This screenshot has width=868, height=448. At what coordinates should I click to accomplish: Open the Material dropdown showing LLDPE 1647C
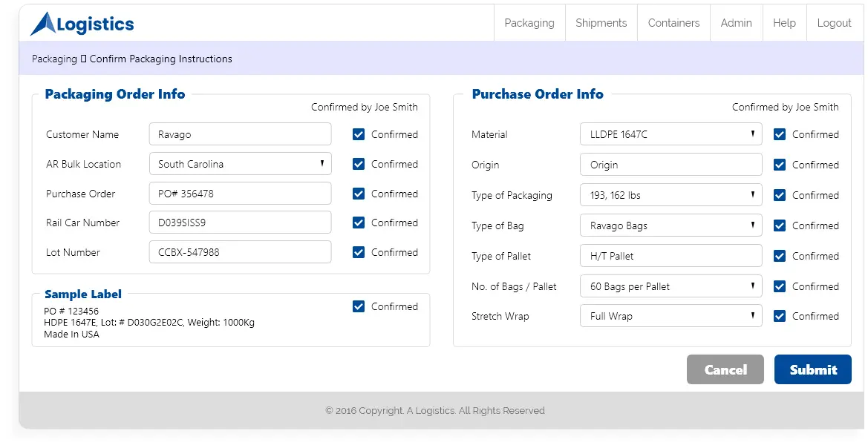tap(671, 134)
